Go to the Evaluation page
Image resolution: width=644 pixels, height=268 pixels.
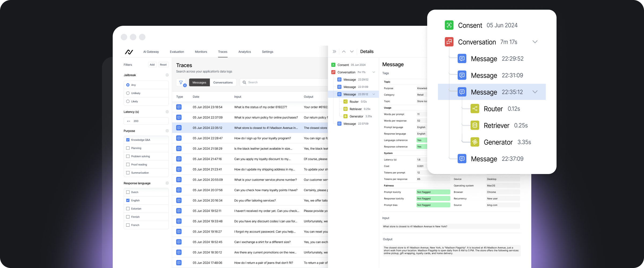pos(177,52)
